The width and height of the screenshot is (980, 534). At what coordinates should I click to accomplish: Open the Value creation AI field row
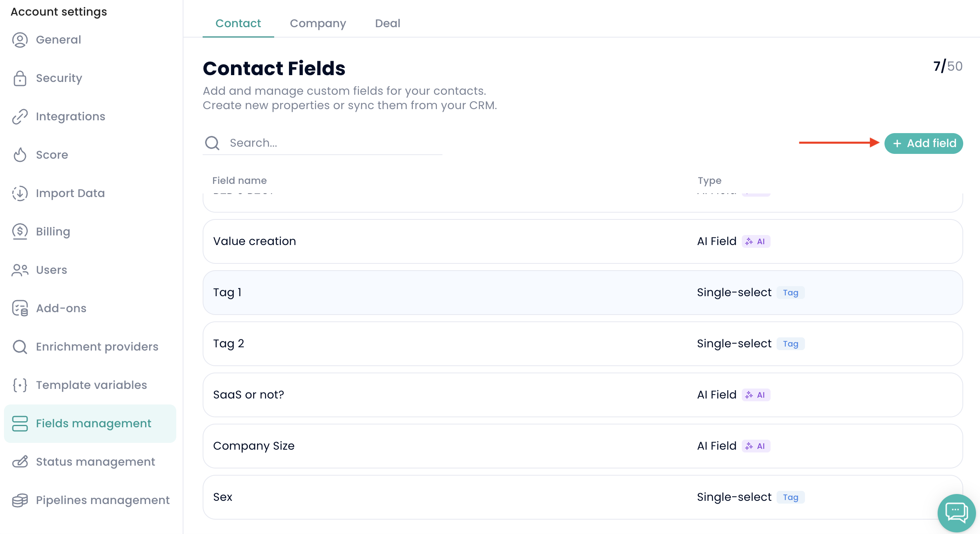click(x=582, y=241)
